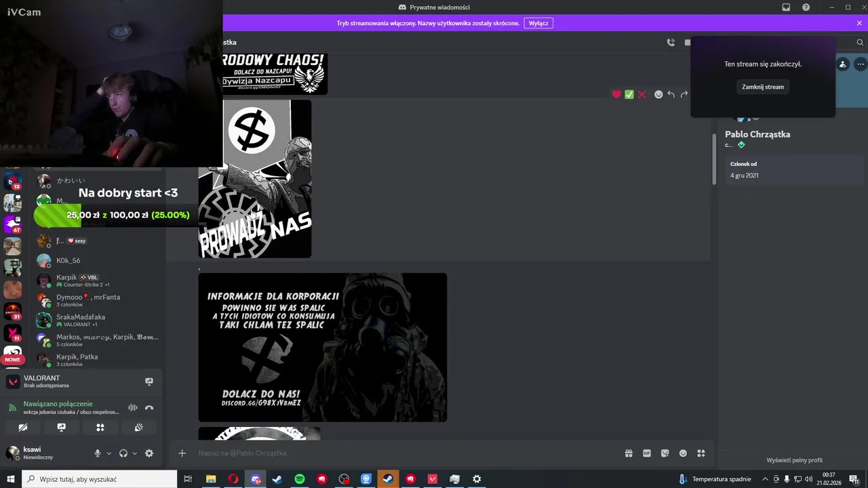Disconnect from the voice channel
The width and height of the screenshot is (868, 488).
[149, 407]
